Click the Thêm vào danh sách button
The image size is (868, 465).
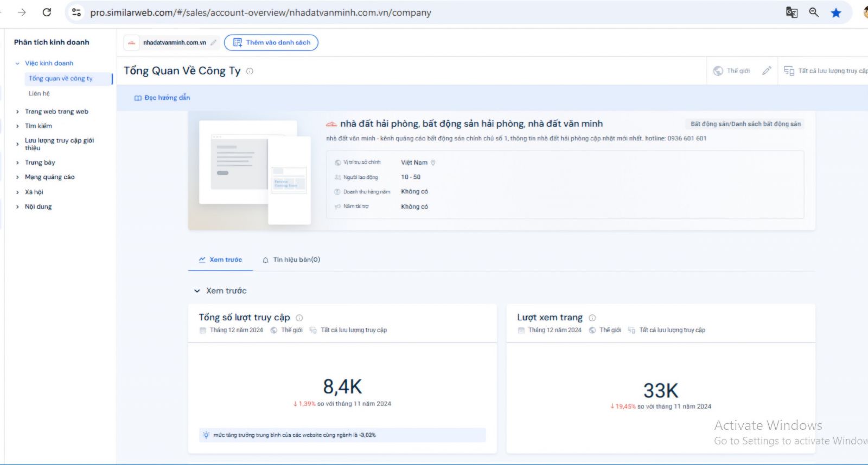(271, 42)
